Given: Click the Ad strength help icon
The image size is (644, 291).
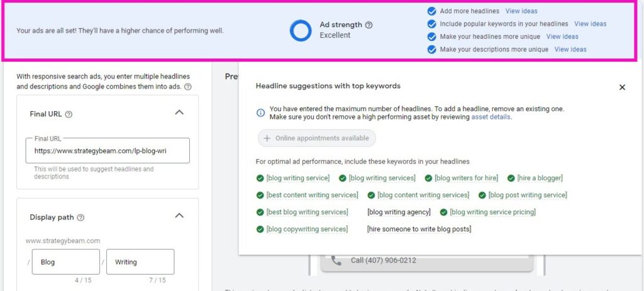Looking at the screenshot, I should click(x=369, y=25).
